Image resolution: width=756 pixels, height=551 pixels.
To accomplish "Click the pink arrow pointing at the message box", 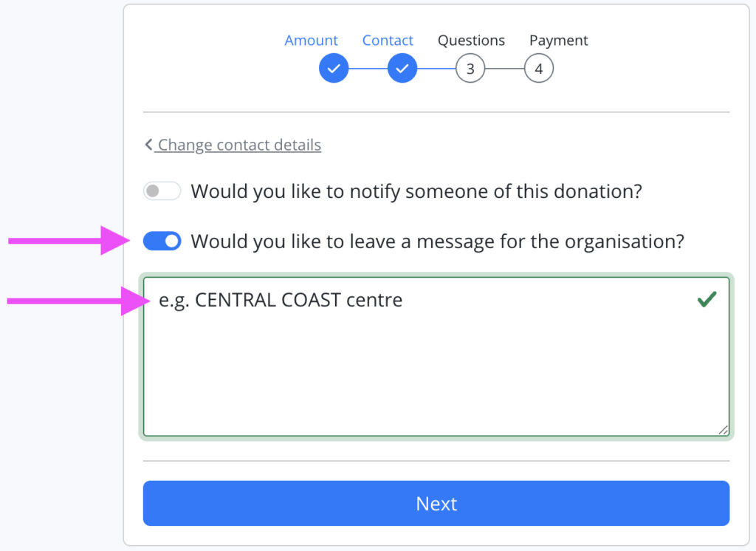I will coord(74,301).
